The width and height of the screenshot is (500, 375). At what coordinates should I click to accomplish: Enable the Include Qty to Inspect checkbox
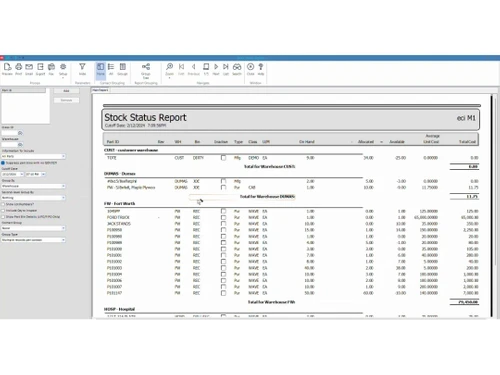click(3, 210)
